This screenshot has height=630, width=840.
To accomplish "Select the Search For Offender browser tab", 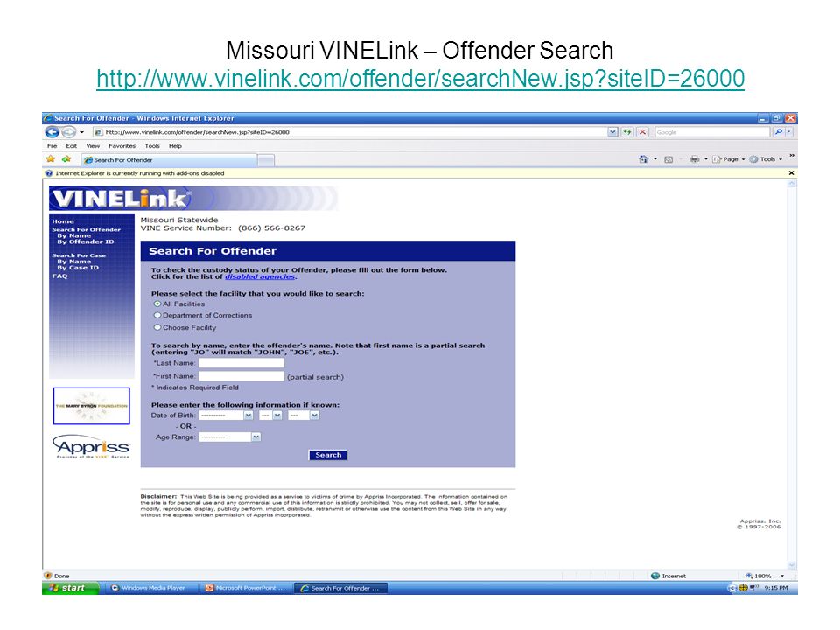I will (x=169, y=159).
